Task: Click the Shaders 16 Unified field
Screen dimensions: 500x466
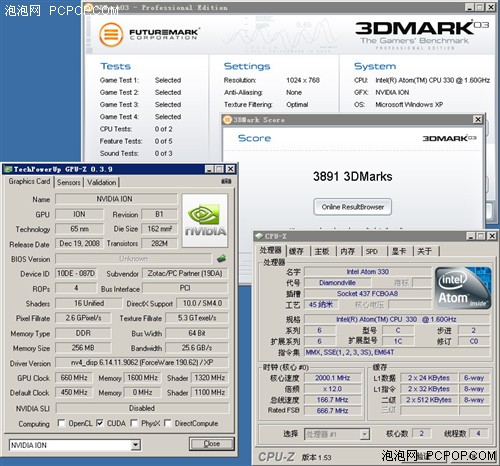Action: tap(89, 303)
